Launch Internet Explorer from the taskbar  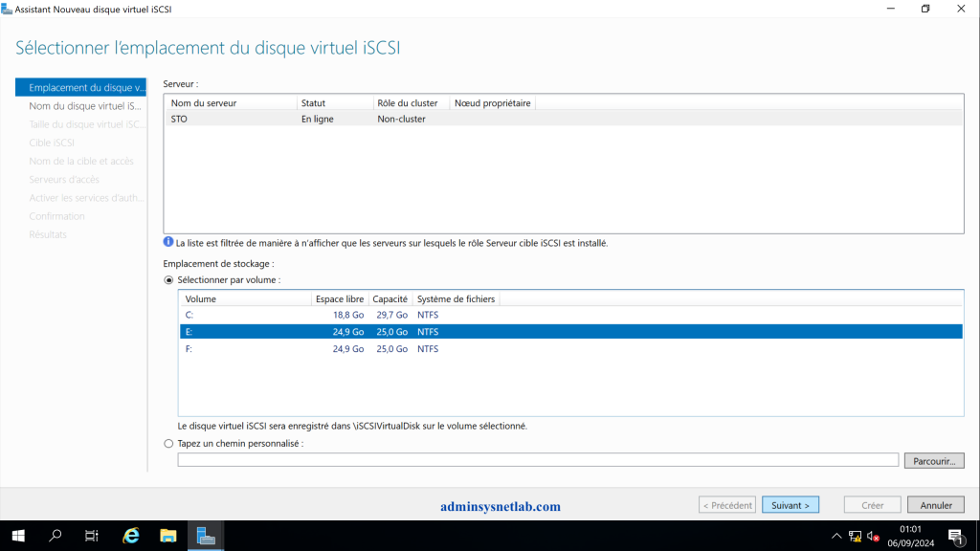[x=130, y=536]
